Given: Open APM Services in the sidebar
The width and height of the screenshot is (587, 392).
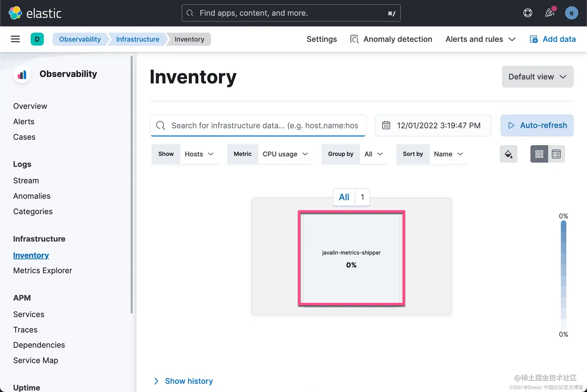Looking at the screenshot, I should coord(29,314).
